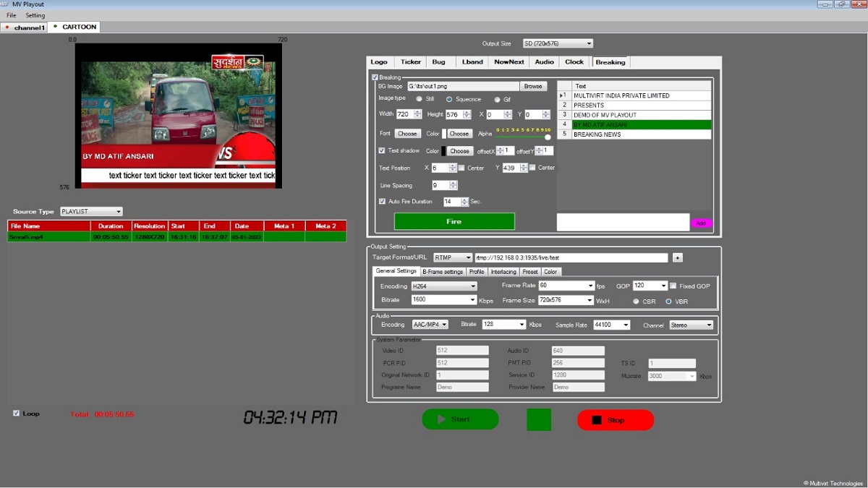Click the RTMP URL input field

(x=571, y=257)
